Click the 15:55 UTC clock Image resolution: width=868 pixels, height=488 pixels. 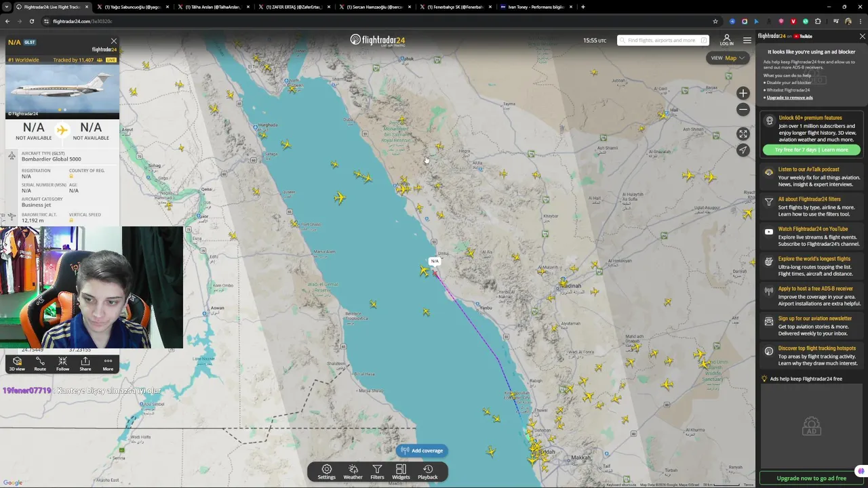(595, 41)
